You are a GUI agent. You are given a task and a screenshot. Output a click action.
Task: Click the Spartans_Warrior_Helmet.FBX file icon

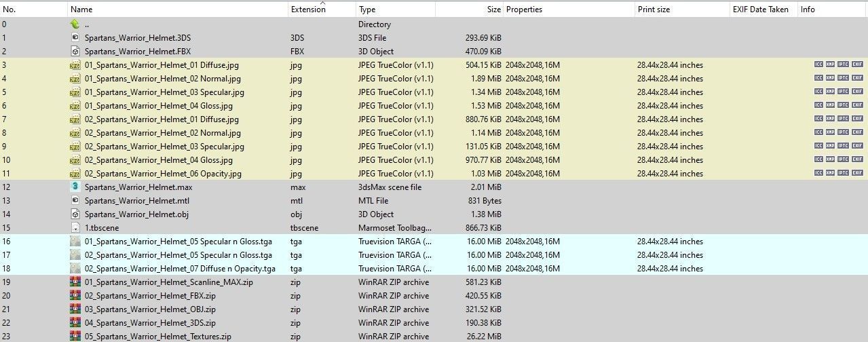(x=75, y=51)
